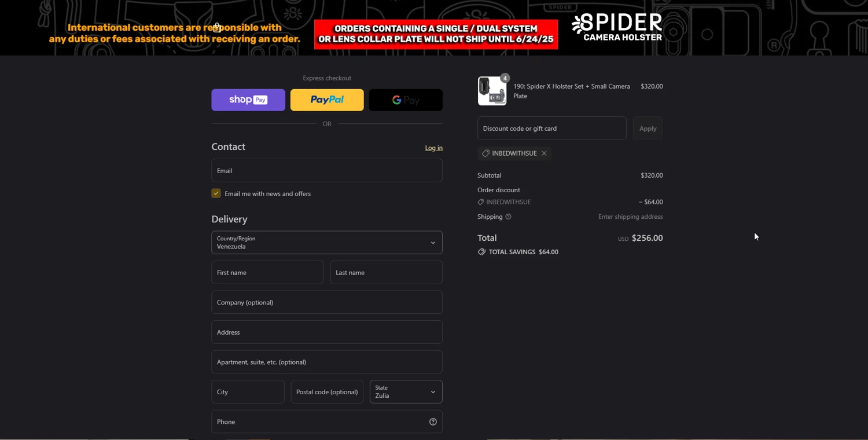Click the Spider X Holster product thumbnail
Image resolution: width=868 pixels, height=440 pixels.
click(492, 91)
